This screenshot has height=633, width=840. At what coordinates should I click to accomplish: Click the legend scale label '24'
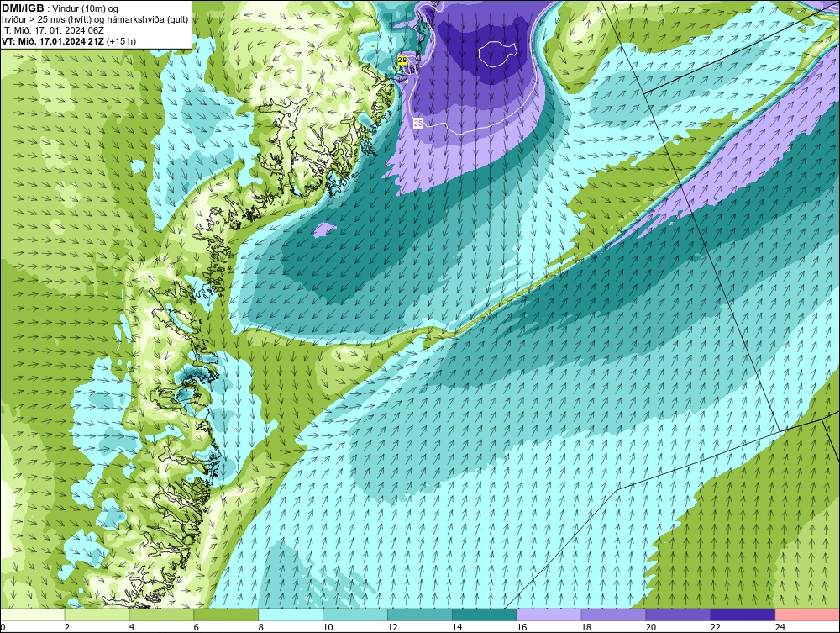pos(780,627)
